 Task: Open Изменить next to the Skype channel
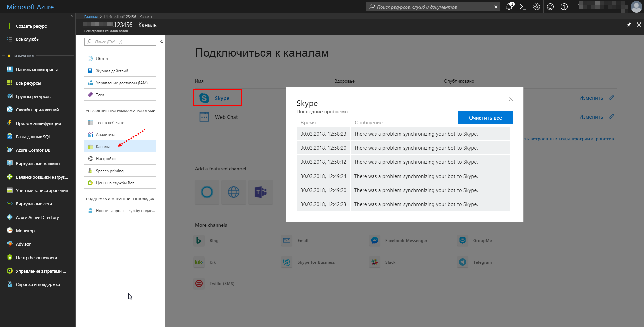coord(591,98)
